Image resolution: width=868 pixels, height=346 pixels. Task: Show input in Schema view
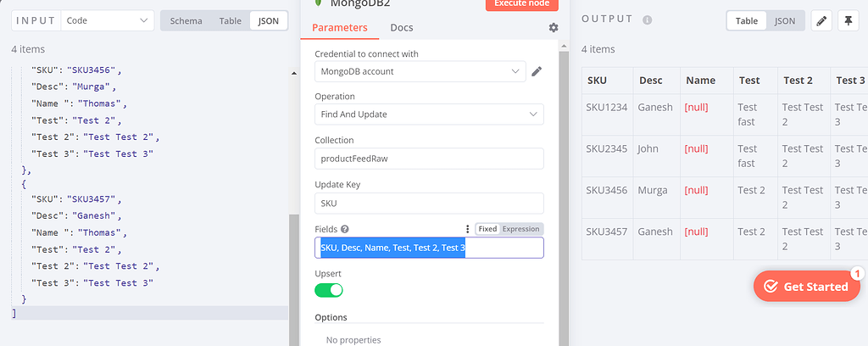(x=186, y=20)
